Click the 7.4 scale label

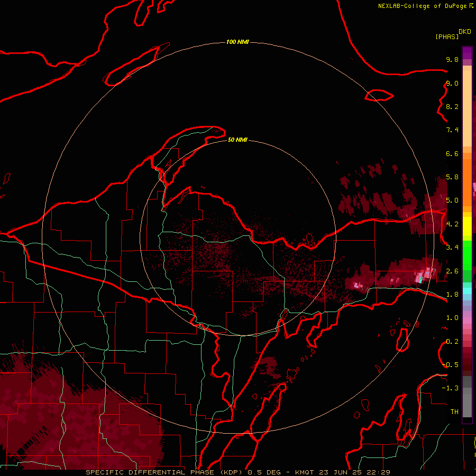coord(452,130)
